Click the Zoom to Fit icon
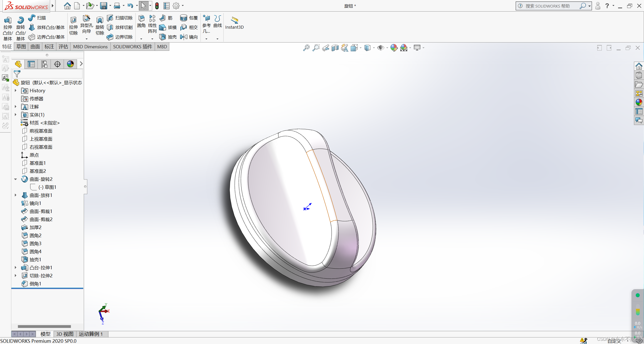 pos(306,48)
